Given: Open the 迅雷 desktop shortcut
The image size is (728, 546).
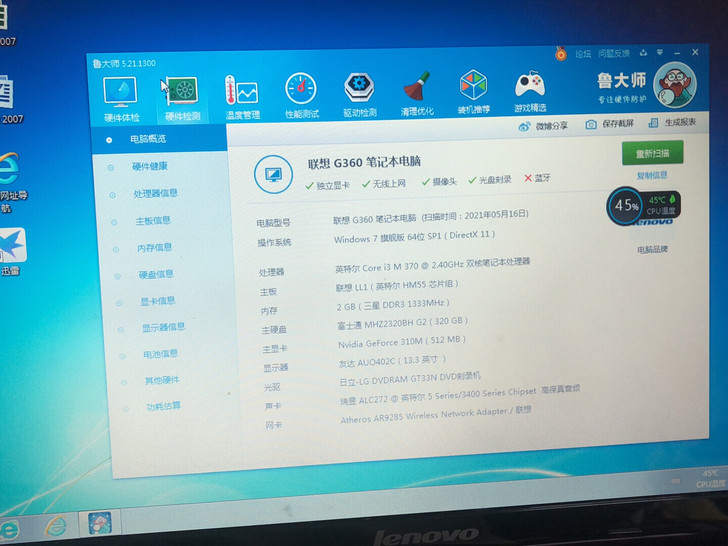Looking at the screenshot, I should click(13, 251).
